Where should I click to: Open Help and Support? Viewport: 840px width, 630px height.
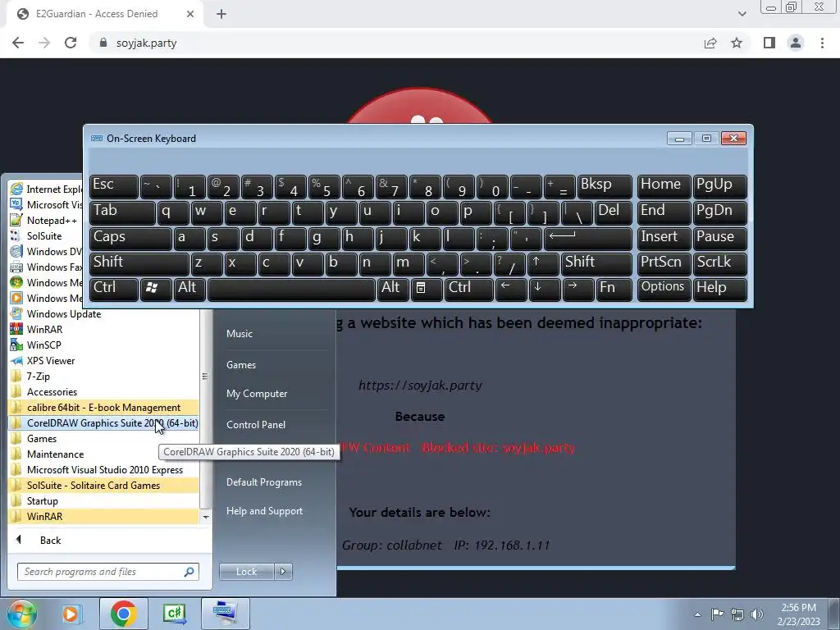pyautogui.click(x=264, y=511)
